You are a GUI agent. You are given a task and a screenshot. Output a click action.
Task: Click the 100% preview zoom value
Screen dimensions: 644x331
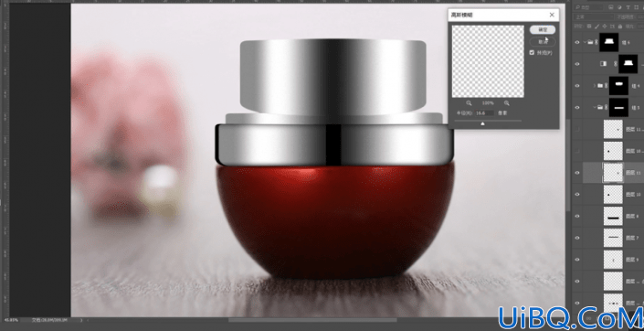(x=488, y=102)
